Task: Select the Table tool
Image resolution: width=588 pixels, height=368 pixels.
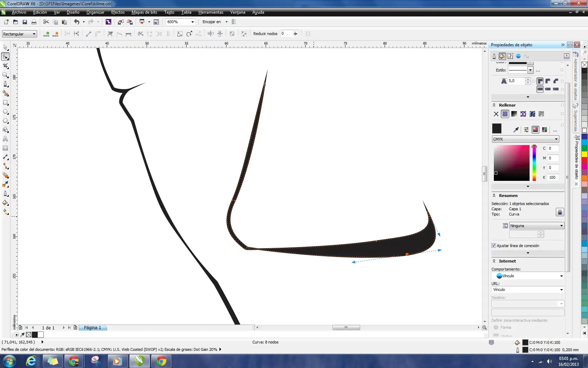Action: point(5,148)
